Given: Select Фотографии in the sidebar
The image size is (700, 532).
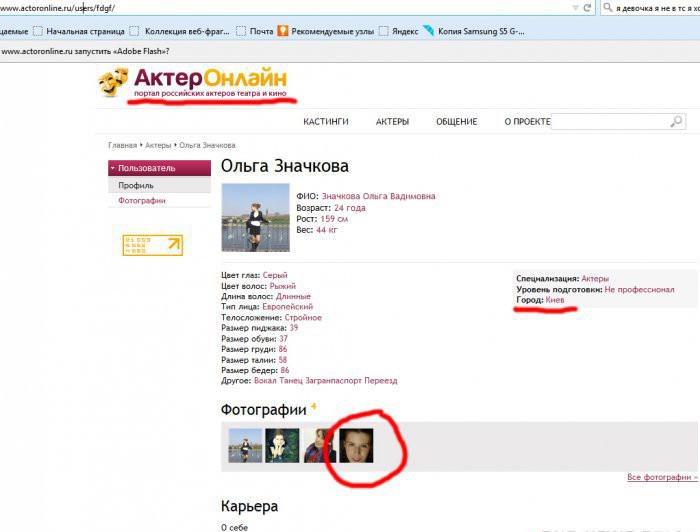Looking at the screenshot, I should (x=142, y=201).
